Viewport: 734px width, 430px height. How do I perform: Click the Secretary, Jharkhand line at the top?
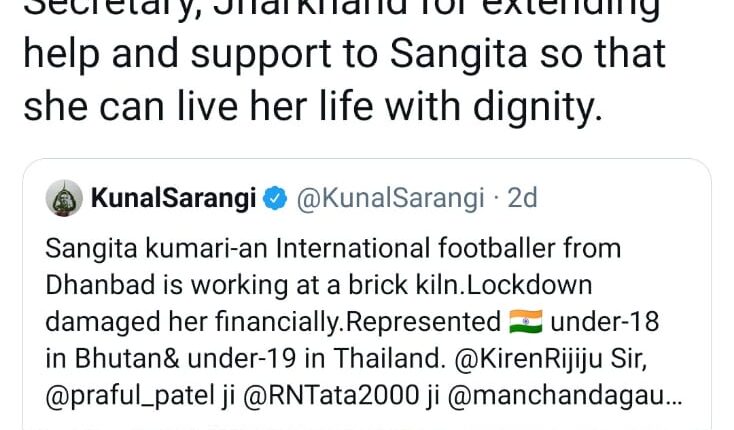340,10
